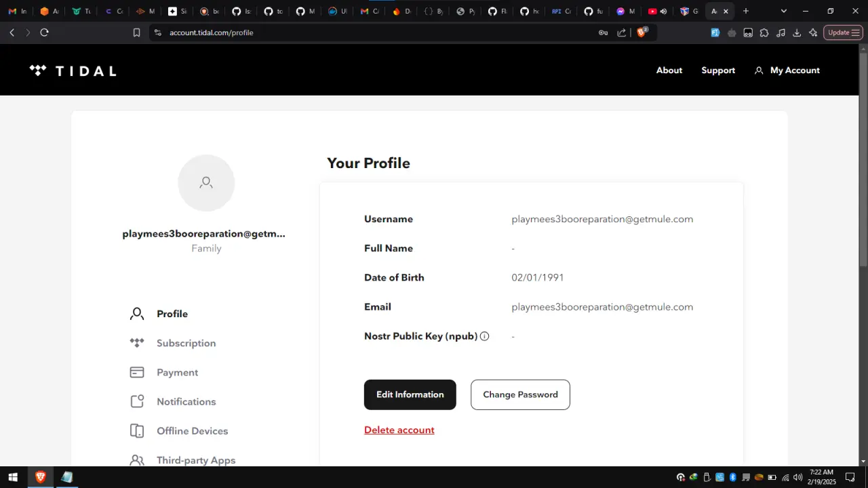Open the Wi-Fi network tray icon
Screen dimensions: 868x488
(785, 477)
